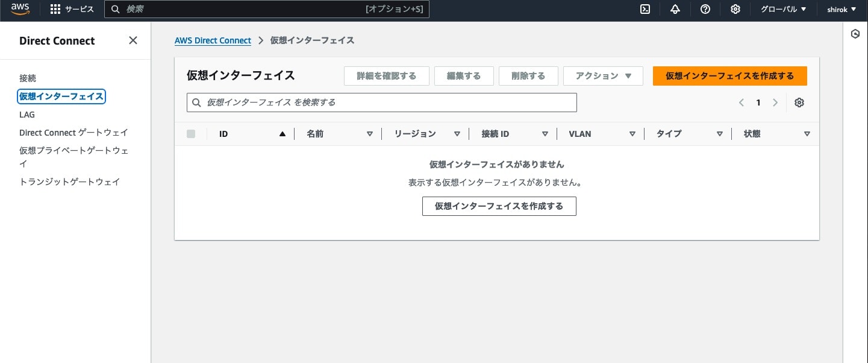This screenshot has width=868, height=363.
Task: Open グローバル region selector
Action: point(783,9)
